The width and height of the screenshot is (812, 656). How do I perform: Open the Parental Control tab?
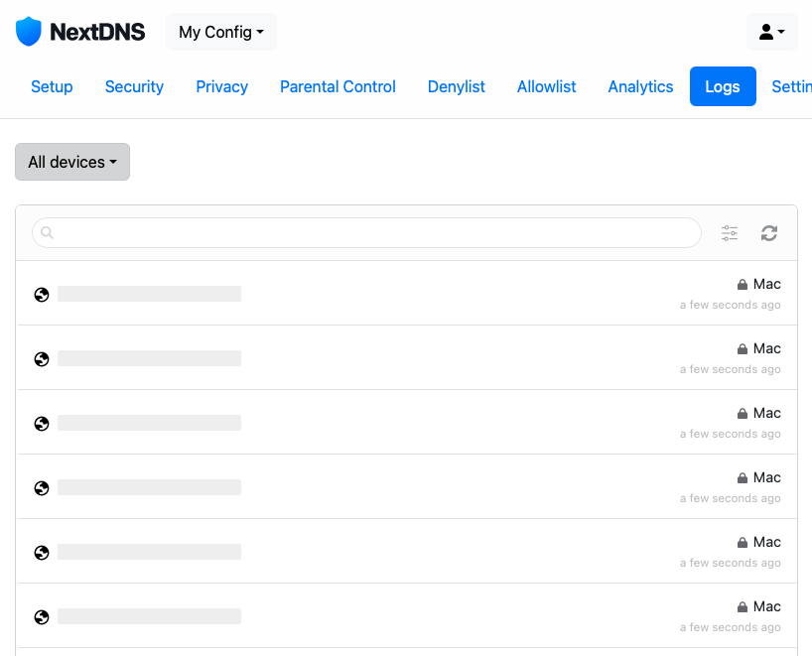(338, 86)
